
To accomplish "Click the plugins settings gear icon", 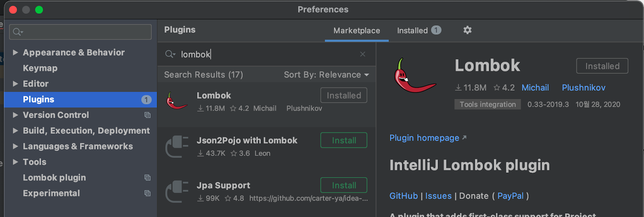I will click(x=467, y=30).
